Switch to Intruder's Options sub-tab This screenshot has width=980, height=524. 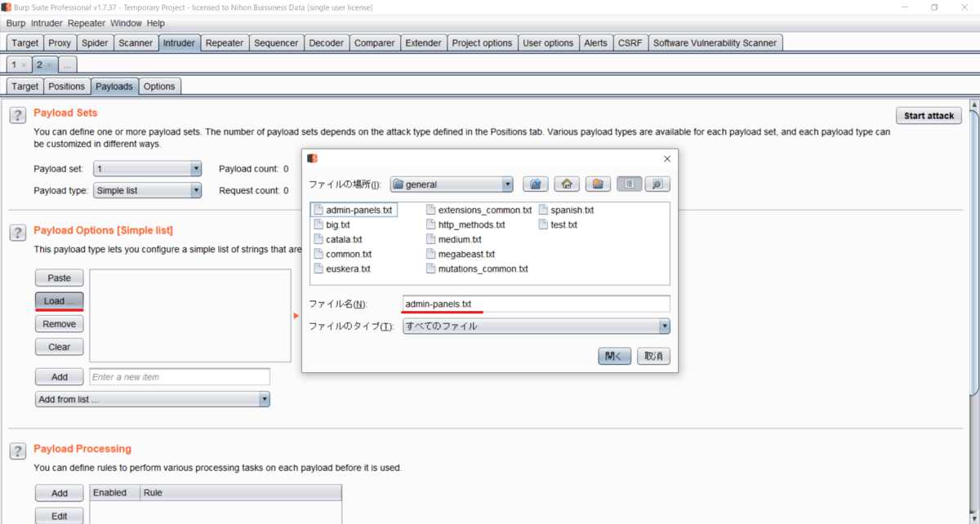click(x=159, y=87)
